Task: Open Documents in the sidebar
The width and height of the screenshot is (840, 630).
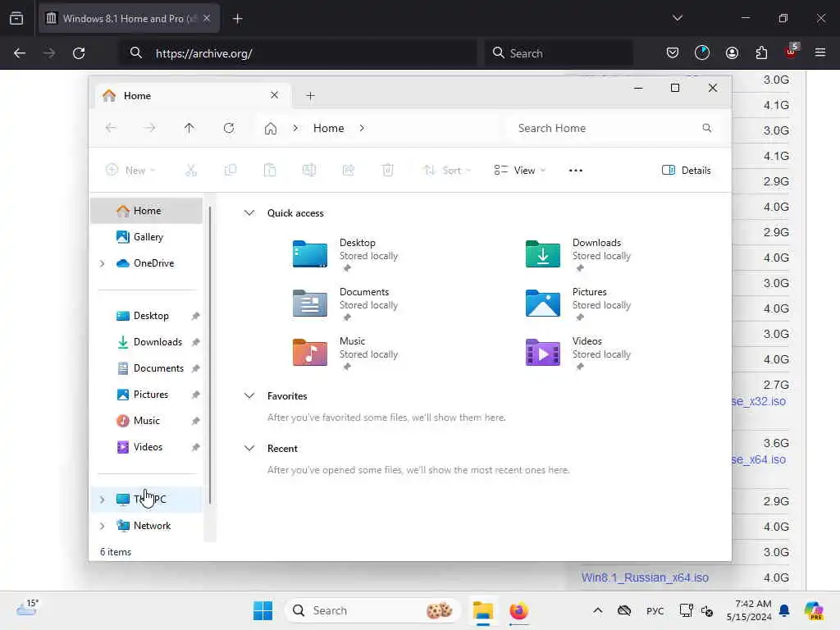Action: point(146,368)
